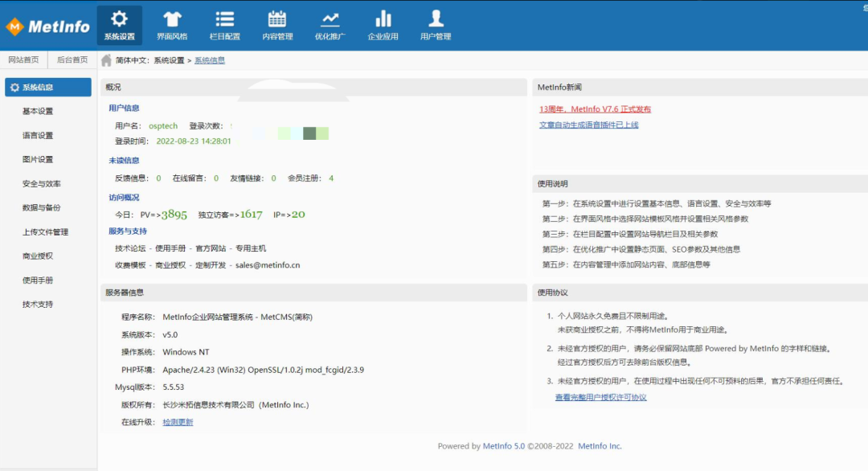Click system version v5.0 text
This screenshot has width=868, height=471.
(x=170, y=335)
